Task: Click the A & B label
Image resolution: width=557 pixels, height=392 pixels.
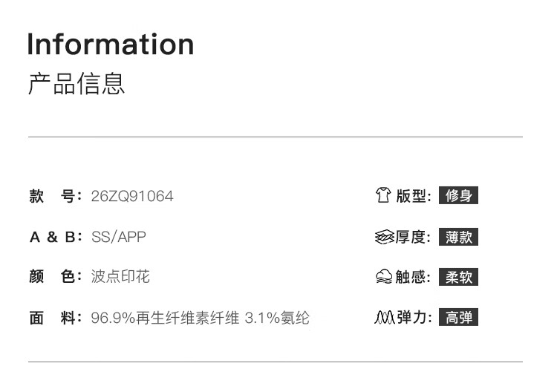Action: pos(55,238)
